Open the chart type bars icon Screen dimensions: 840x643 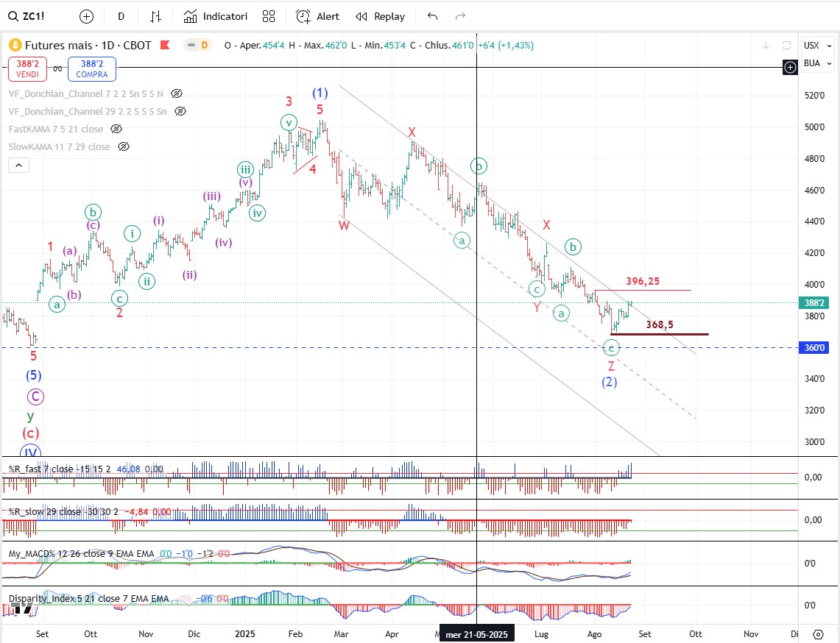click(155, 16)
